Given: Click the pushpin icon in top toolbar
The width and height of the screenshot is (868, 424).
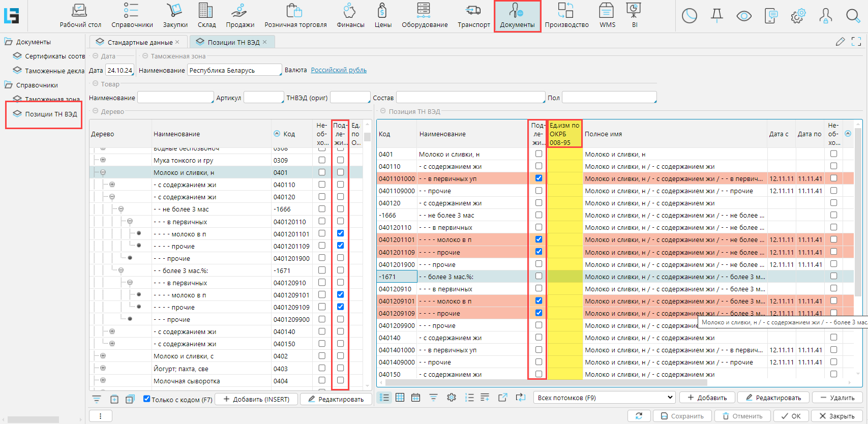Looking at the screenshot, I should coord(717,16).
